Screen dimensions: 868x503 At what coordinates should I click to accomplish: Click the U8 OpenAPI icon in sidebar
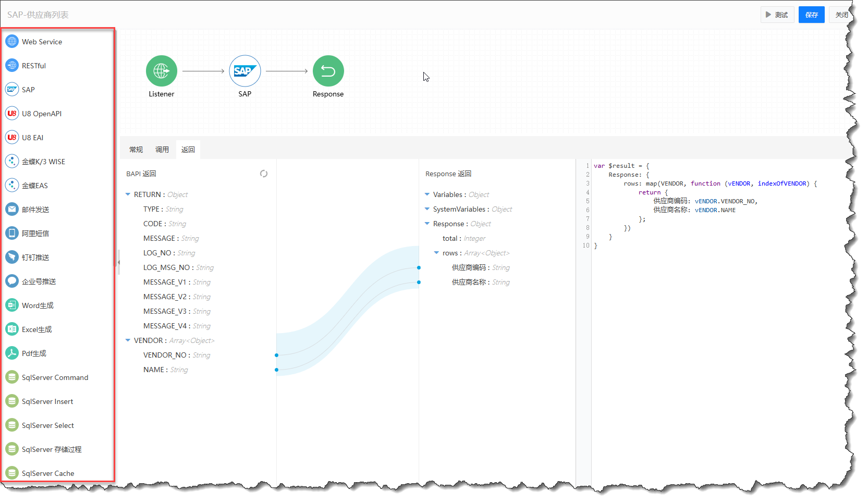12,114
